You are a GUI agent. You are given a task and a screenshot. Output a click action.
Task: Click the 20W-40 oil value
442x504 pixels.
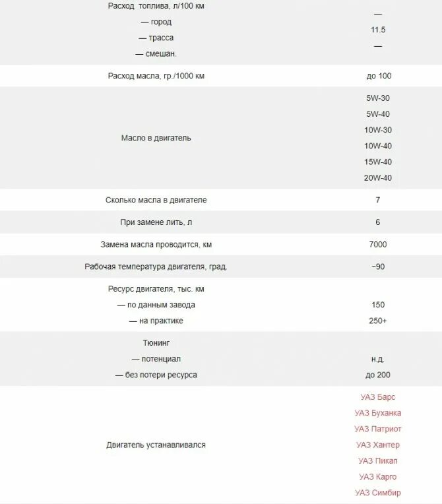click(378, 177)
